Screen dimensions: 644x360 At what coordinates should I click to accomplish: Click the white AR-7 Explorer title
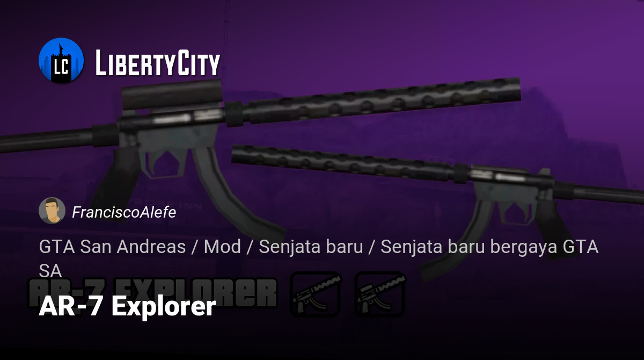tap(127, 306)
